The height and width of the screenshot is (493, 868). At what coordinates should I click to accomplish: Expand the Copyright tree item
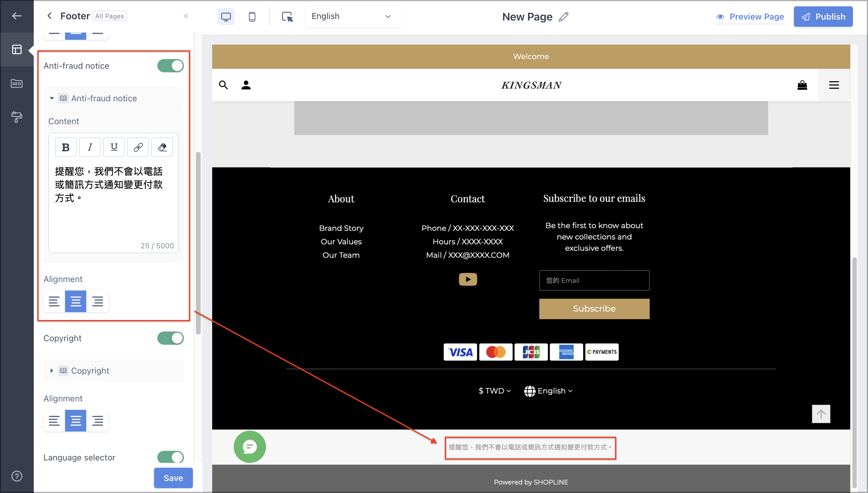pos(51,370)
